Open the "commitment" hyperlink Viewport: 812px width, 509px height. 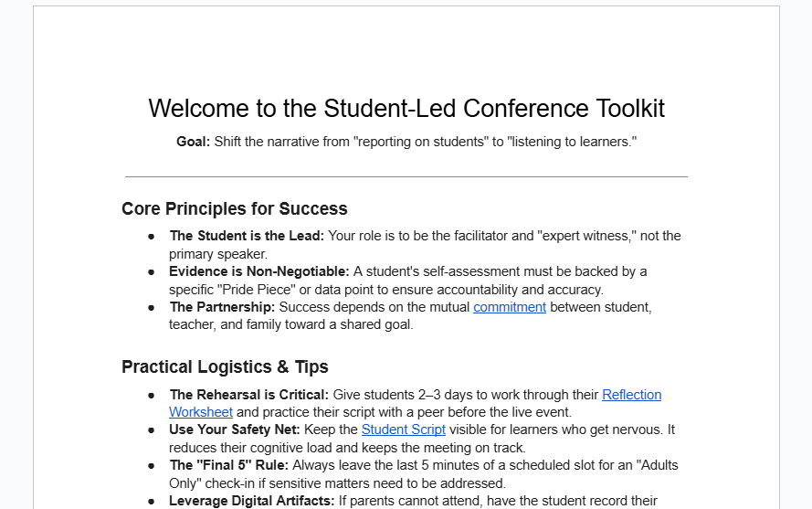[509, 307]
